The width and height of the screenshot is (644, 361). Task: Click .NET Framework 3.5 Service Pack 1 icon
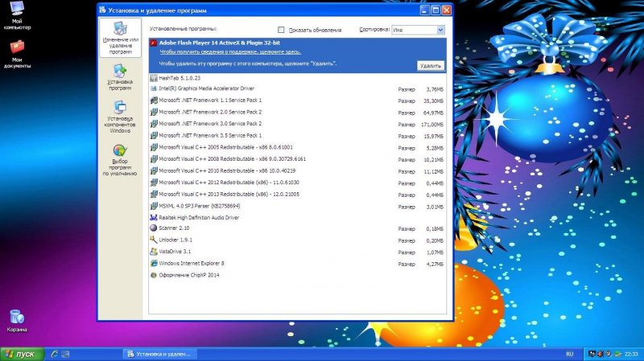point(154,135)
